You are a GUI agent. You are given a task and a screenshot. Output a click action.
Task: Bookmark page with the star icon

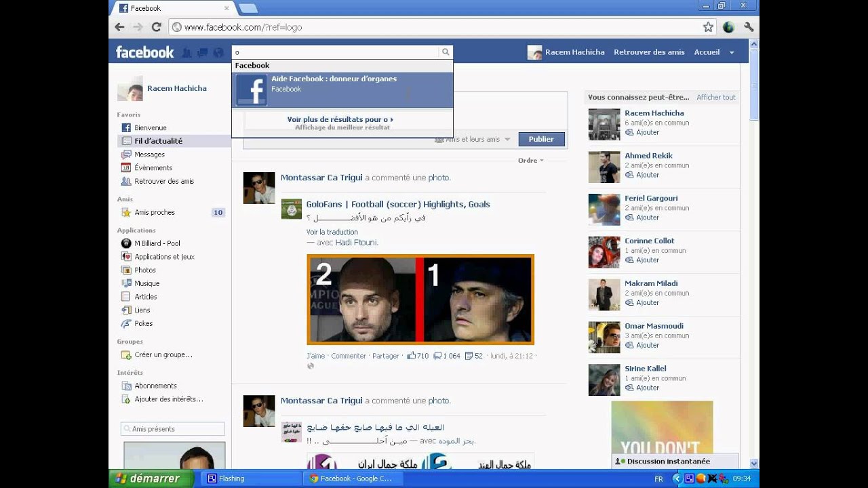point(709,27)
